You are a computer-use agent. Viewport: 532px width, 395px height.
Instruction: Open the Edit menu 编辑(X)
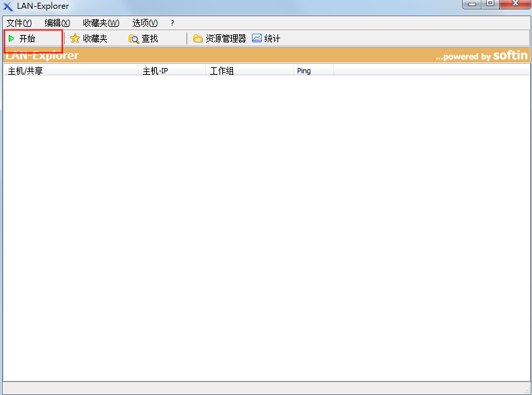[x=57, y=23]
